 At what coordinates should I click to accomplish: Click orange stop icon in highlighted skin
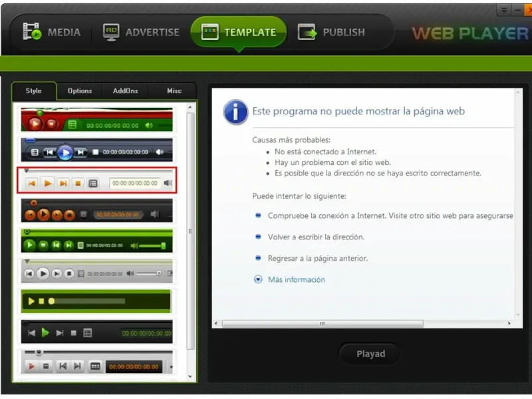point(78,184)
